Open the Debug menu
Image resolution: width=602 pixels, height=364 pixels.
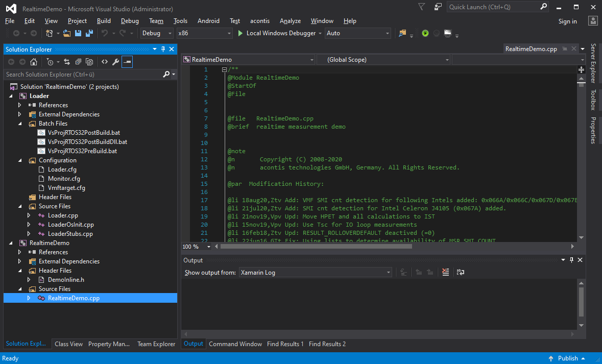130,21
